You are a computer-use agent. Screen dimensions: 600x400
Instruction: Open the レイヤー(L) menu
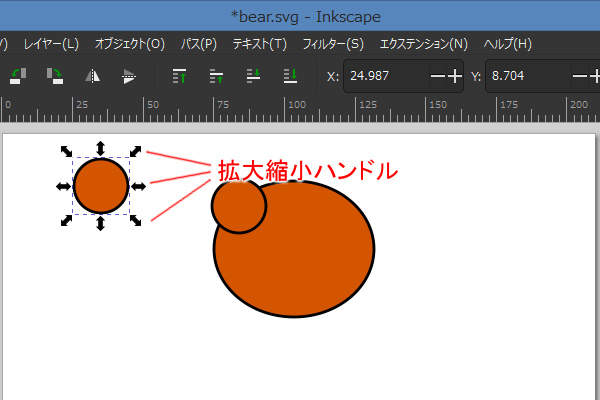point(51,44)
